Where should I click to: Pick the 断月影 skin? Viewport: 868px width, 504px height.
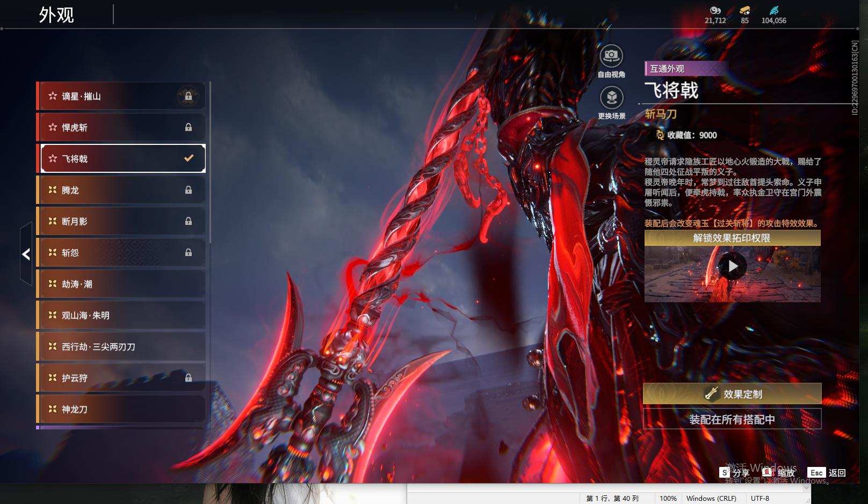121,221
